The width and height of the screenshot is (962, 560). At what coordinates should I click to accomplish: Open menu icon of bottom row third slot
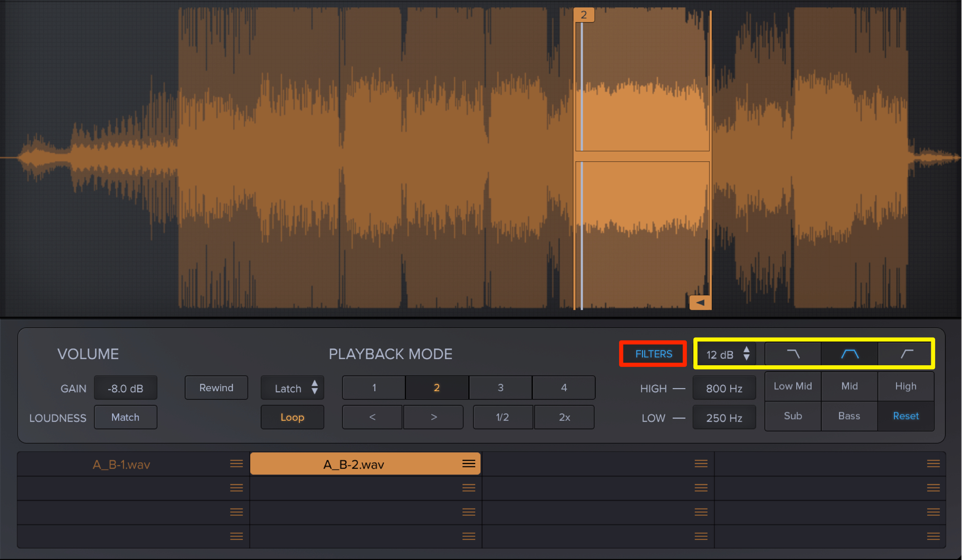click(x=701, y=536)
